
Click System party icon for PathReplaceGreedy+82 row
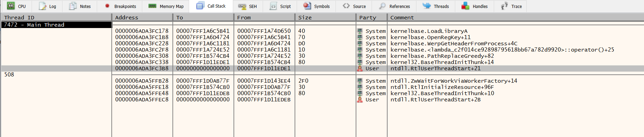click(360, 56)
